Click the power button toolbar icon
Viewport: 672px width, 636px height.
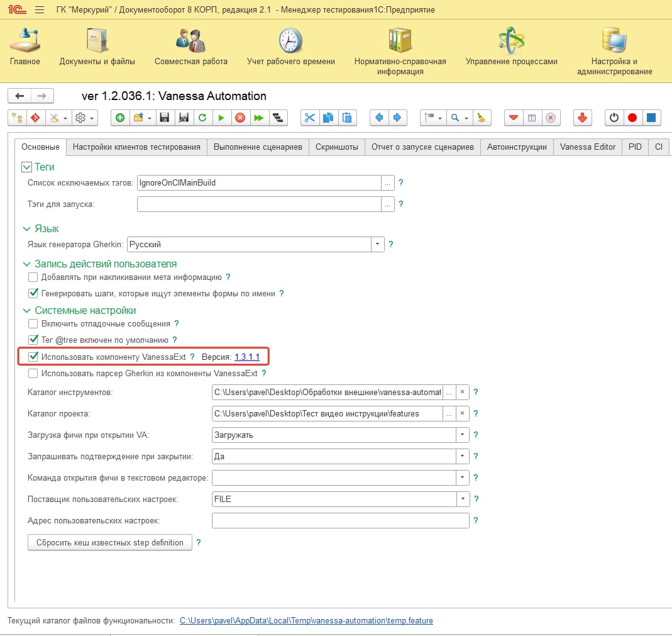(614, 118)
